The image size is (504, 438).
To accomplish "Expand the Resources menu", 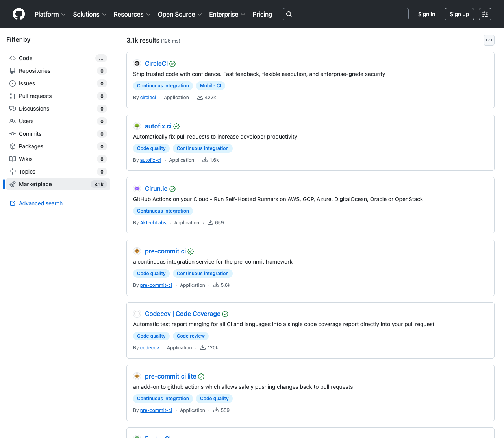I will click(x=132, y=14).
